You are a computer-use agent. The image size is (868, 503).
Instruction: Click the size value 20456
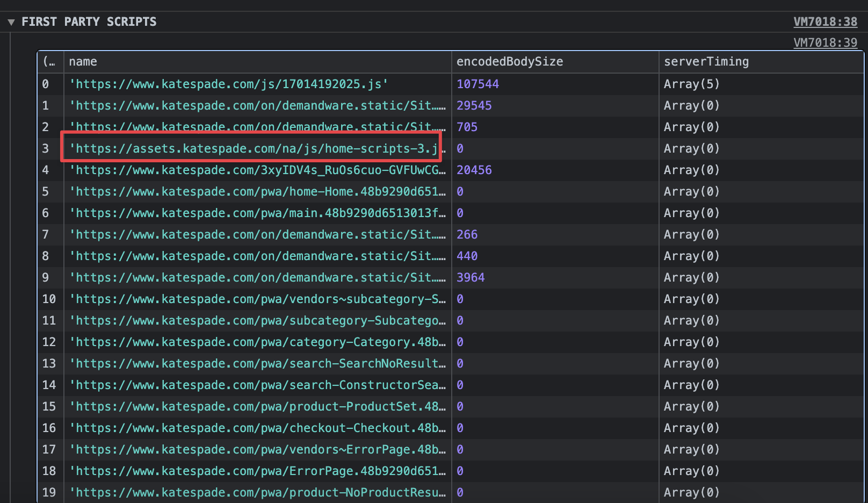tap(474, 170)
